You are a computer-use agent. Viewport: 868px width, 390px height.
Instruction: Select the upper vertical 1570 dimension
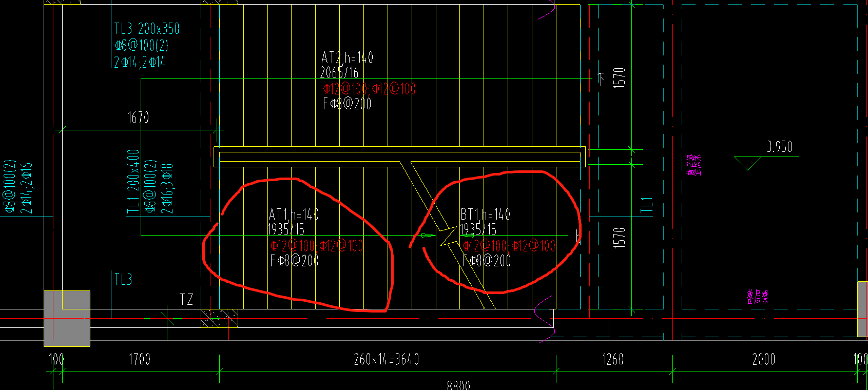click(x=619, y=77)
